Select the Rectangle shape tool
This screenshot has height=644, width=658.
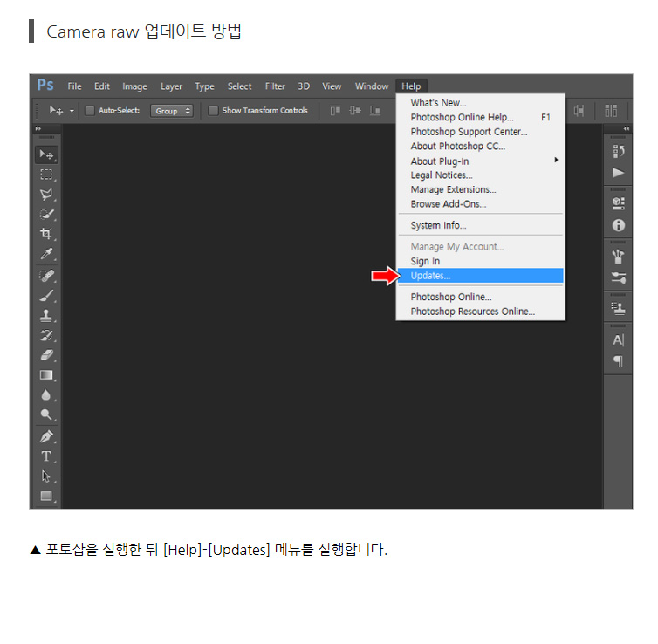click(x=46, y=496)
